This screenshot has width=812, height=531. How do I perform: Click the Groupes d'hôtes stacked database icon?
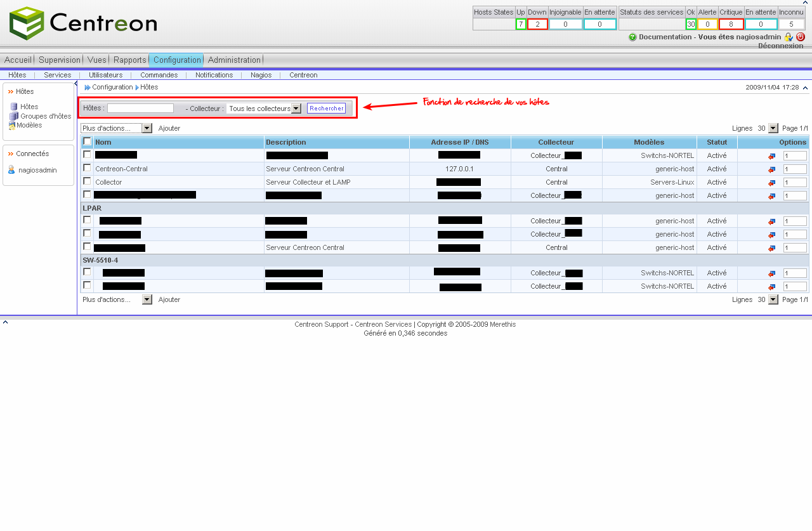pyautogui.click(x=13, y=116)
